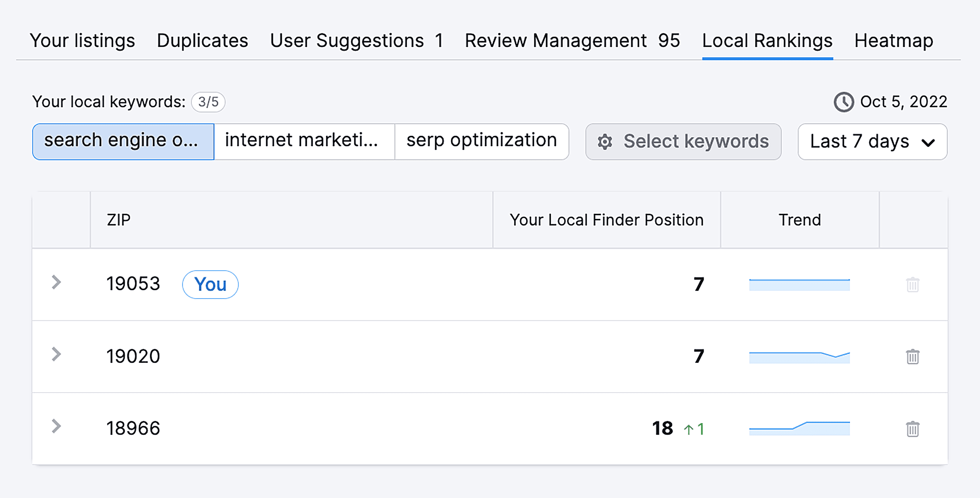This screenshot has width=980, height=498.
Task: Click the gear icon on Select keywords
Action: pos(606,142)
